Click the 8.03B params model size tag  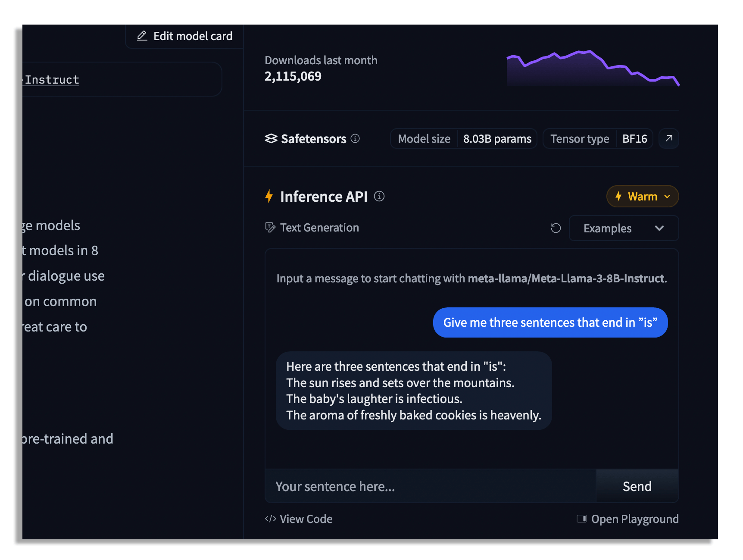(x=497, y=139)
